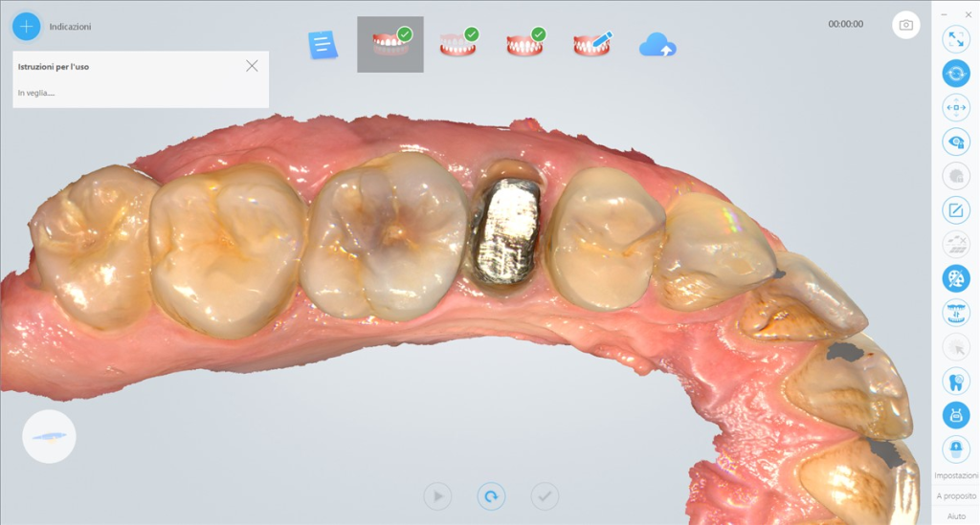980x525 pixels.
Task: Click the cloud upload icon
Action: pos(657,45)
